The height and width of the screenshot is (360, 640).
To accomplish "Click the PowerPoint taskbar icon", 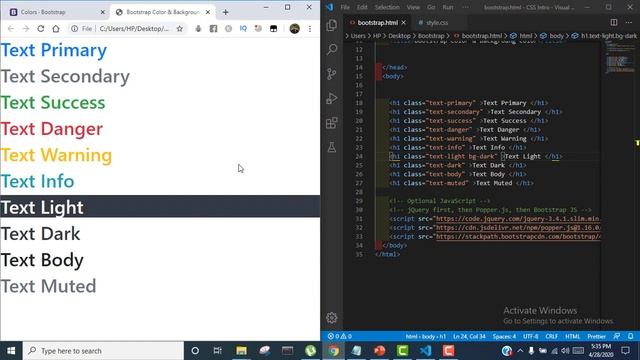I will point(380,351).
